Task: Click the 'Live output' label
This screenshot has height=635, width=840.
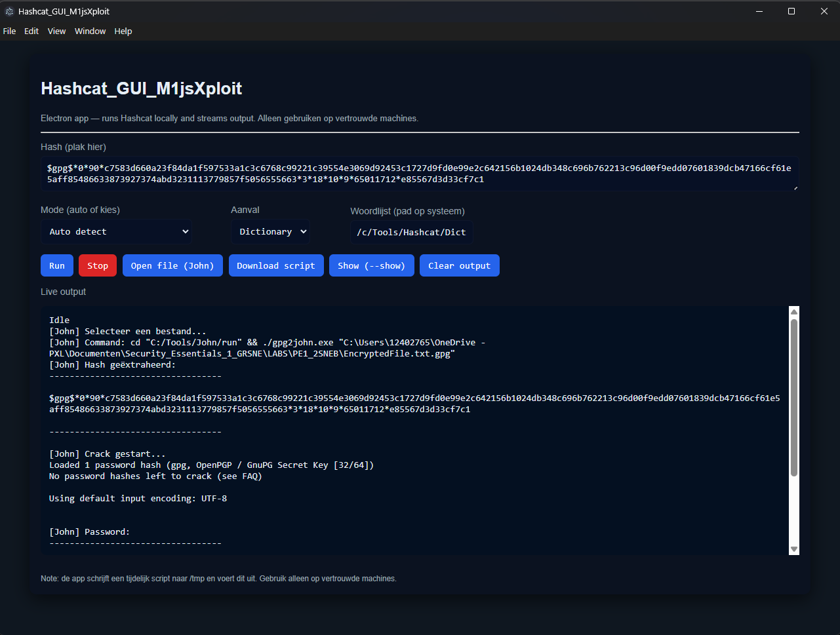Action: [x=64, y=292]
